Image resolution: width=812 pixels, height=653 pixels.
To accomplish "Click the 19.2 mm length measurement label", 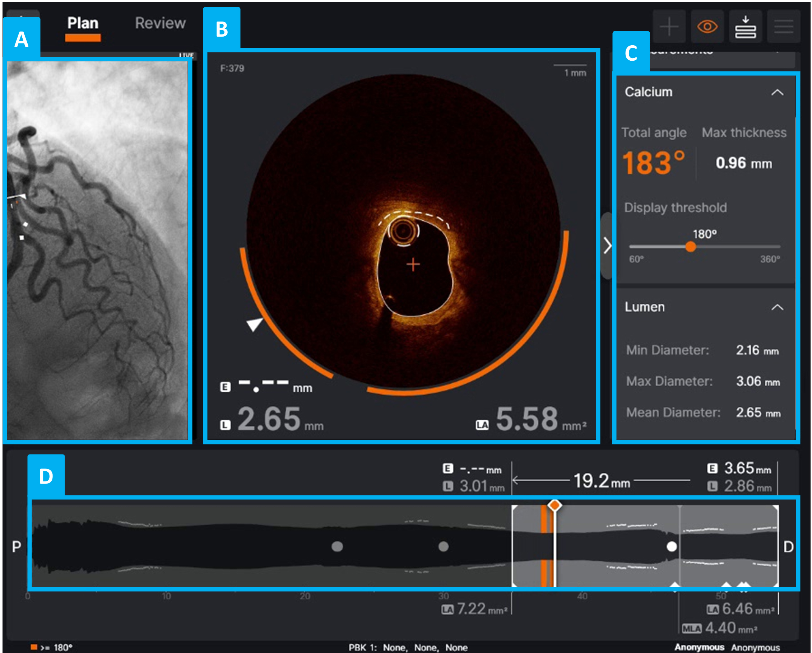I will pyautogui.click(x=602, y=481).
